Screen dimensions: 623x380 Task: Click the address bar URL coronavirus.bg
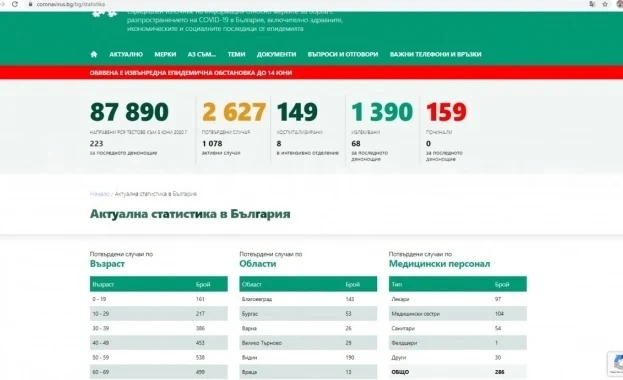(x=71, y=4)
